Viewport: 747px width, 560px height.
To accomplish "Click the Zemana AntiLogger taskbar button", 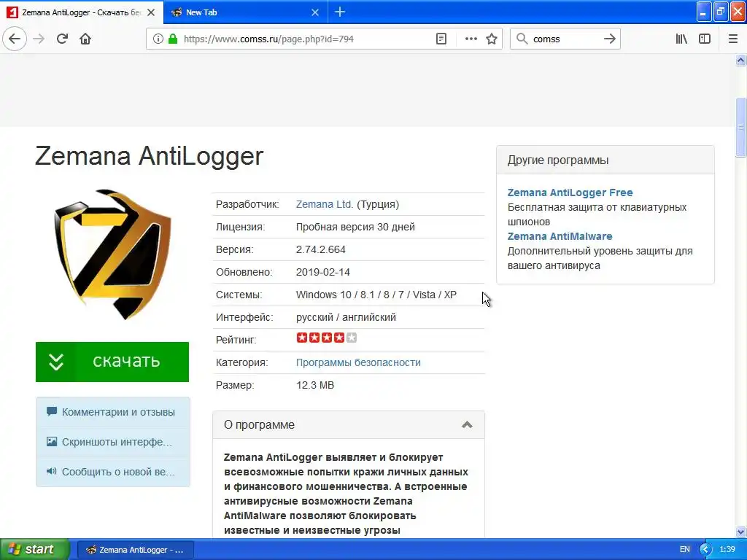I will 135,550.
